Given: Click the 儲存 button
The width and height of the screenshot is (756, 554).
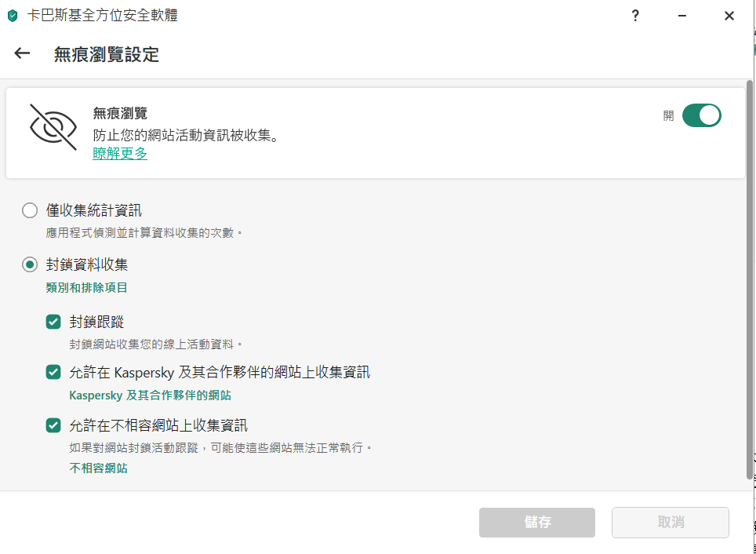Looking at the screenshot, I should (x=536, y=523).
